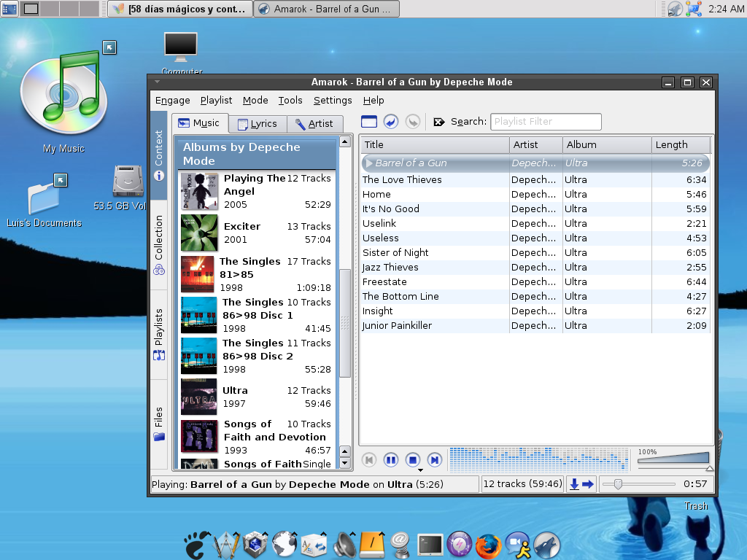
Task: Click context browser bottom down arrow
Action: pos(345,463)
